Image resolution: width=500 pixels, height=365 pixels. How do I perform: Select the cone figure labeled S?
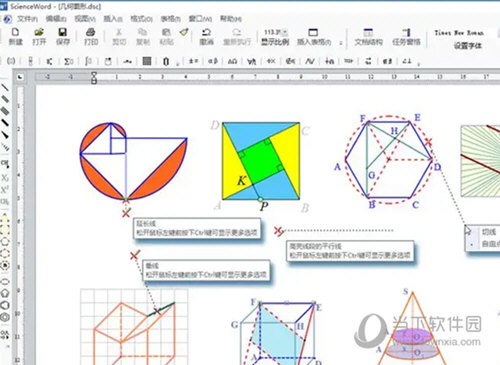pyautogui.click(x=413, y=327)
